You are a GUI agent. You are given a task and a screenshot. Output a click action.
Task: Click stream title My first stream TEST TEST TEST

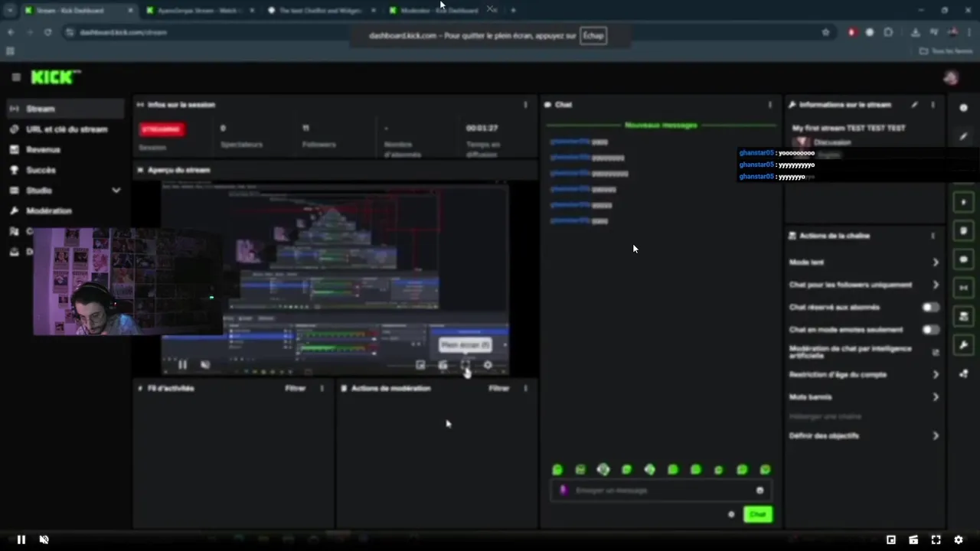click(x=848, y=129)
